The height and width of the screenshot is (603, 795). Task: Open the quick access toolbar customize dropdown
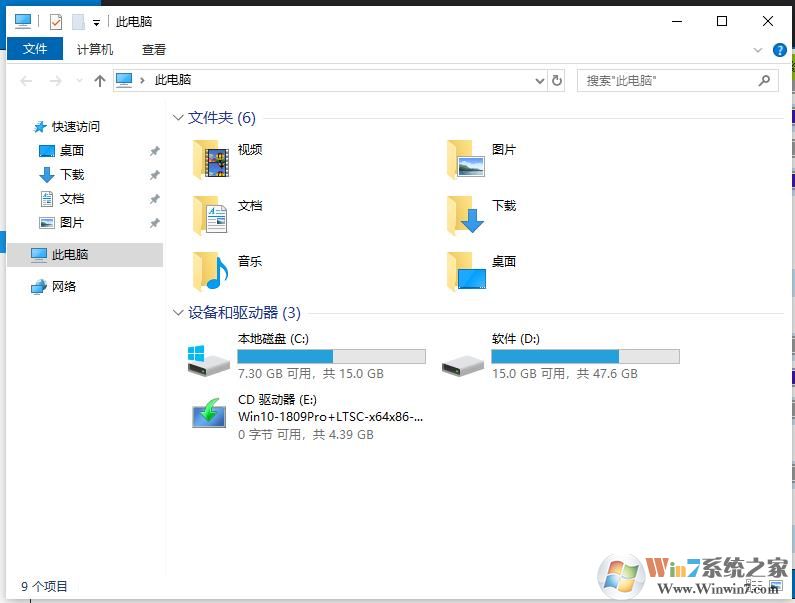click(x=96, y=22)
